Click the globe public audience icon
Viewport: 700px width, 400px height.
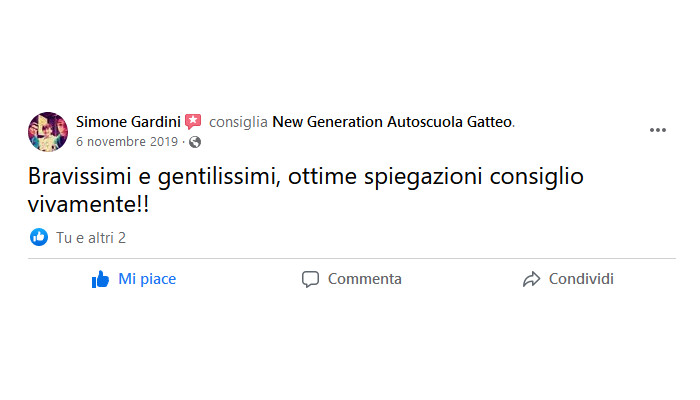(195, 142)
